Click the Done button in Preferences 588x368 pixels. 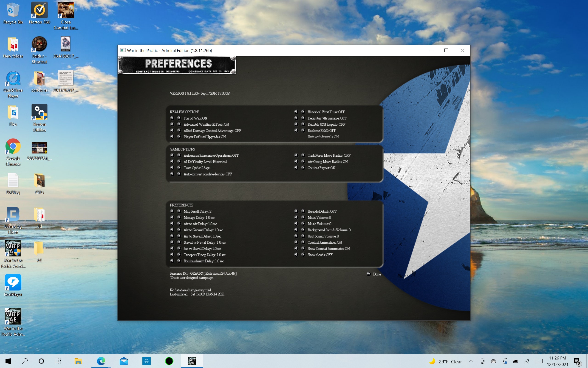[374, 274]
